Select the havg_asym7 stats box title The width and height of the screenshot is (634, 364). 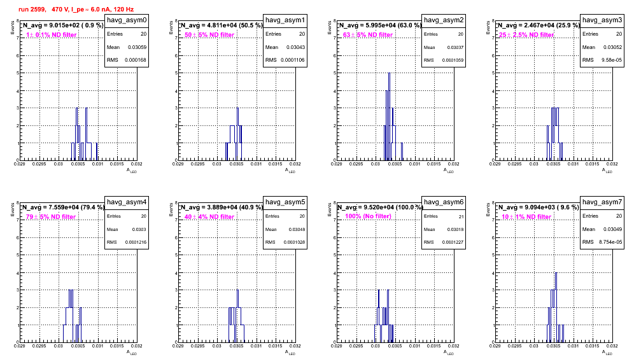tap(602, 202)
